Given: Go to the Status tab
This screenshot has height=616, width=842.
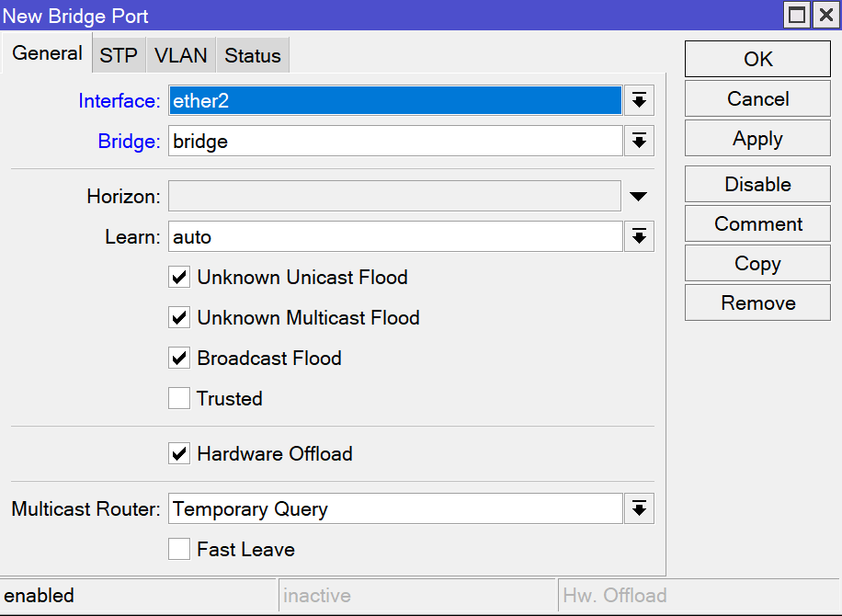Looking at the screenshot, I should 253,56.
